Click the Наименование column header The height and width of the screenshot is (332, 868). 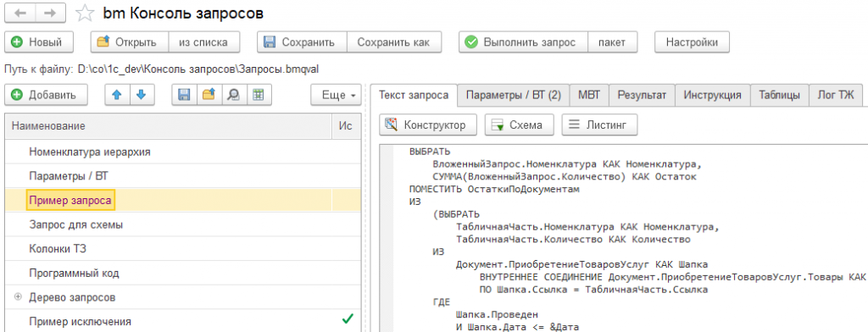[x=169, y=126]
